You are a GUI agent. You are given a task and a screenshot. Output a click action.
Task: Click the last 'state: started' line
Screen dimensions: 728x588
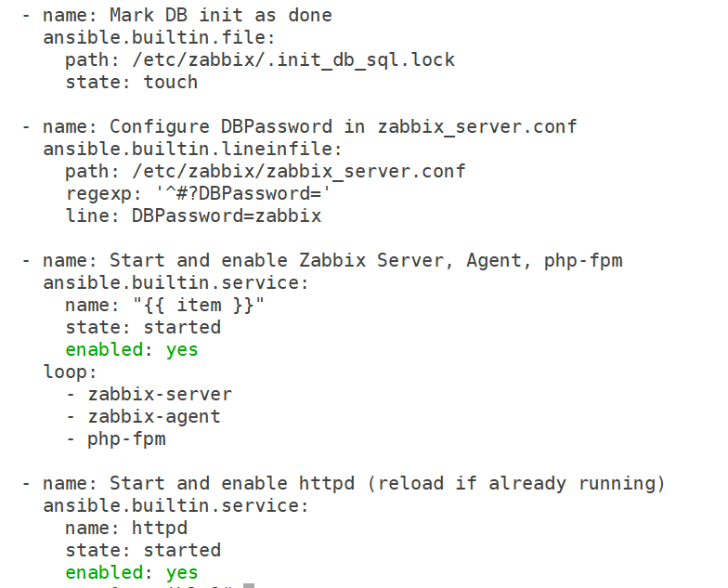[143, 550]
